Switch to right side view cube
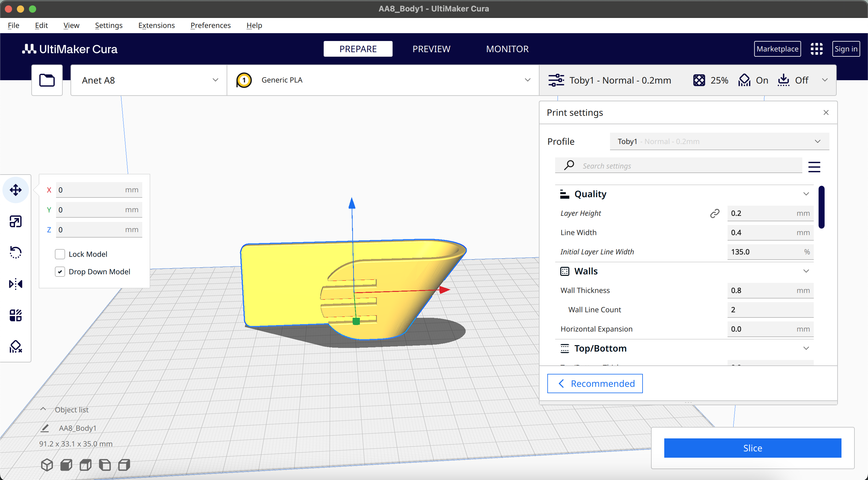 click(124, 465)
